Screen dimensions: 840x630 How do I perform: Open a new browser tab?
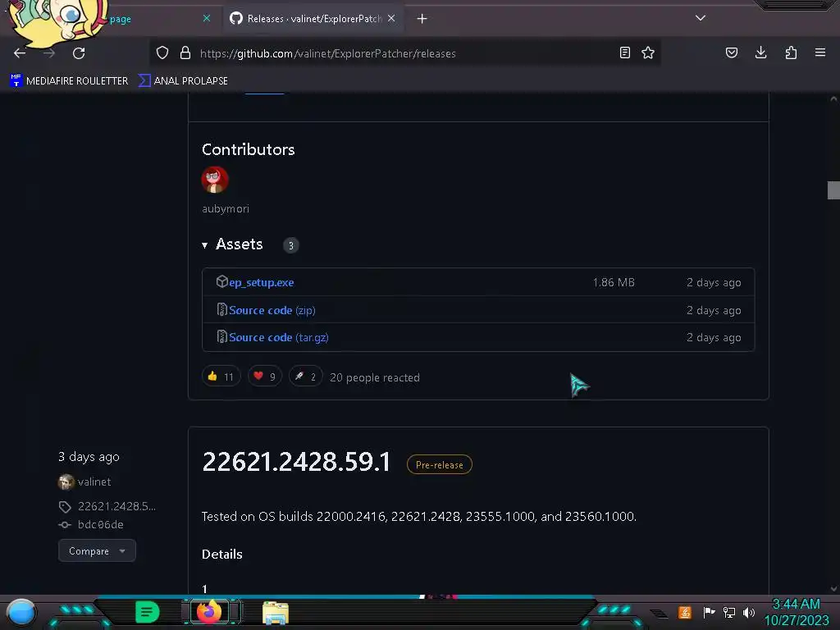(422, 19)
